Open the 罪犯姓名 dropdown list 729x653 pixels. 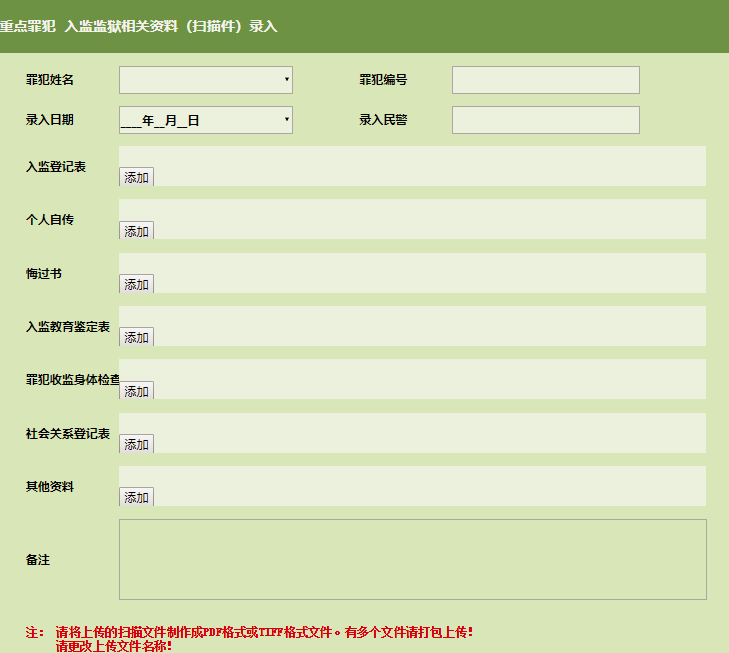(x=205, y=80)
